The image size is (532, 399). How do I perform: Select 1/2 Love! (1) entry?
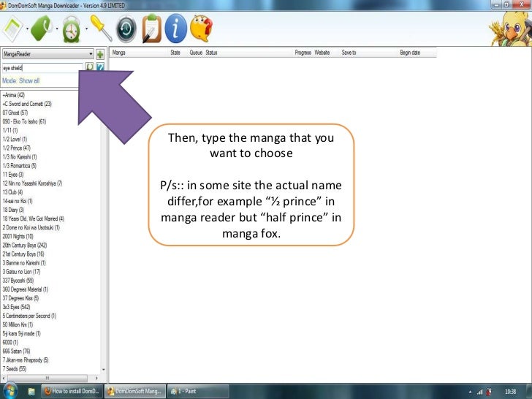[x=15, y=139]
